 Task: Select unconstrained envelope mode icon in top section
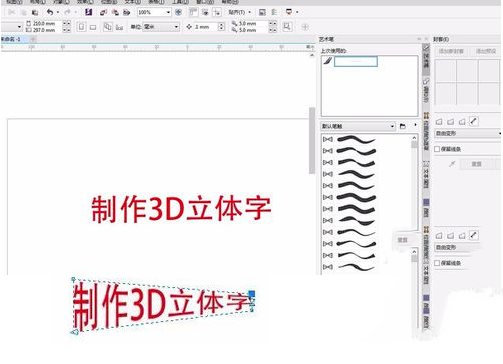474,121
